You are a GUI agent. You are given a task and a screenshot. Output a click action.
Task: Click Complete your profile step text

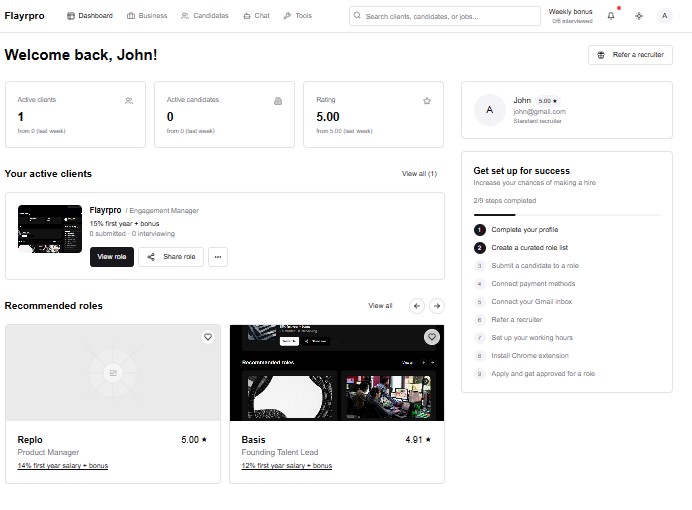click(525, 230)
